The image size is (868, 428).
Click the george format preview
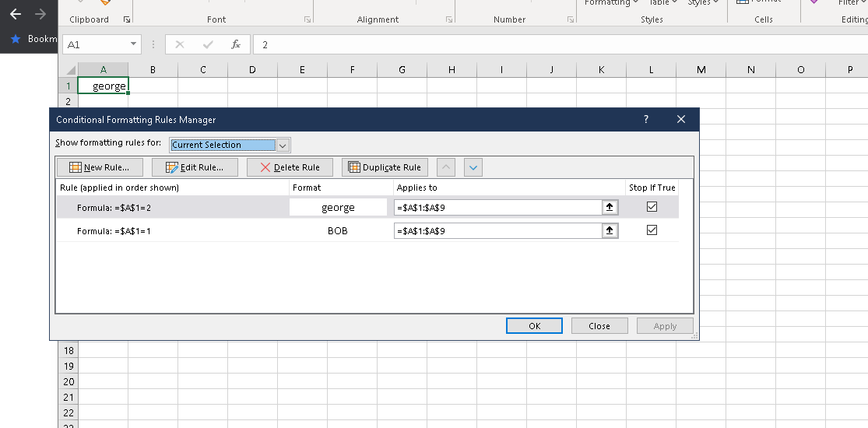click(338, 207)
